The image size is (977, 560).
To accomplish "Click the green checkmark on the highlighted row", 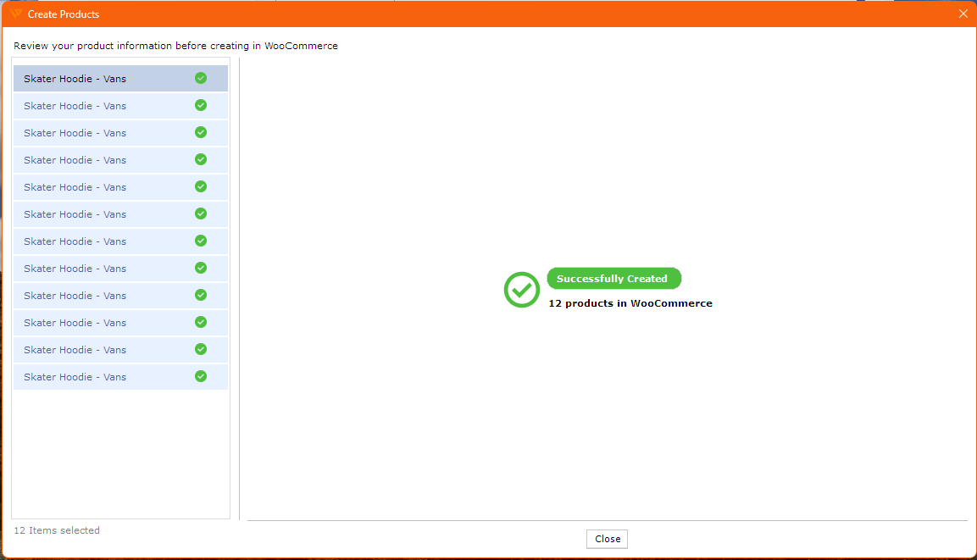I will tap(201, 78).
